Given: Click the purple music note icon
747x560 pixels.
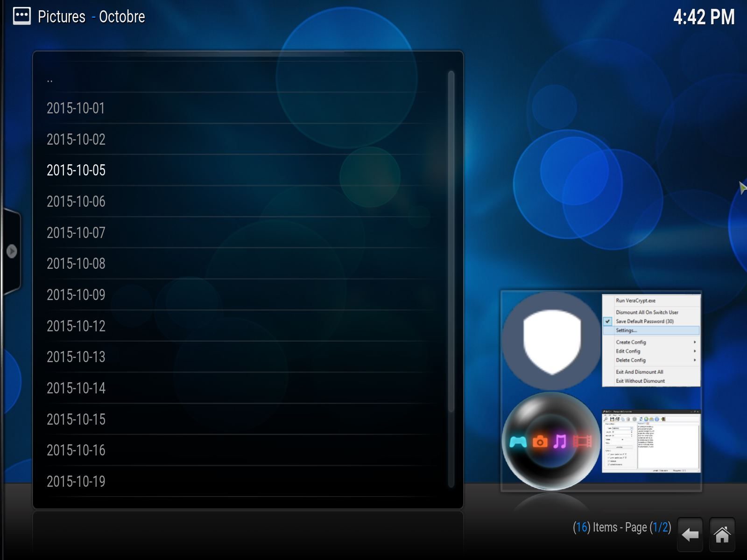Looking at the screenshot, I should (x=560, y=441).
